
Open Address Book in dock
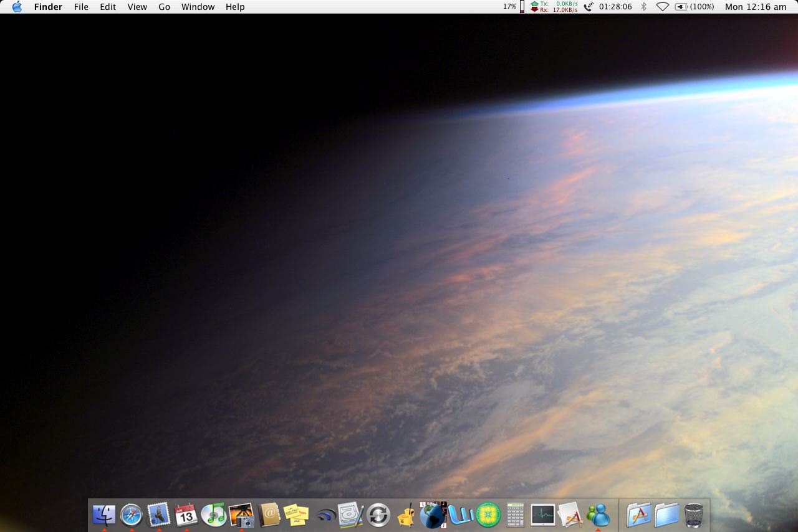[x=269, y=515]
